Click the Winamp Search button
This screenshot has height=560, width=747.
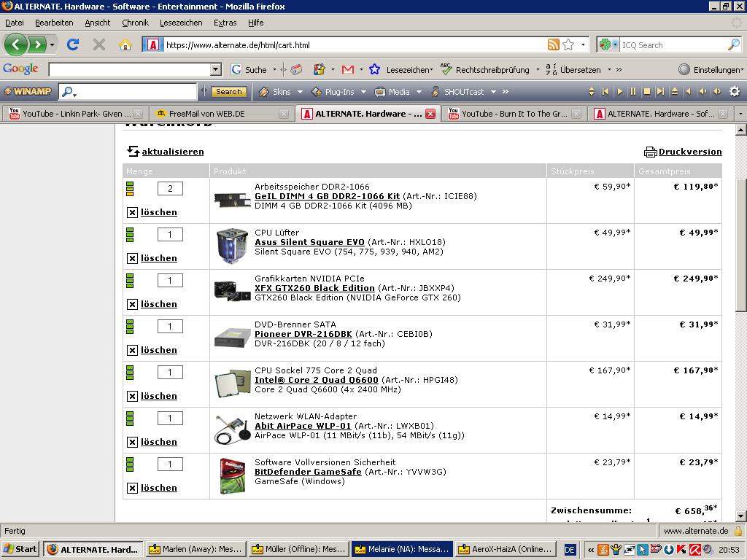tap(229, 92)
